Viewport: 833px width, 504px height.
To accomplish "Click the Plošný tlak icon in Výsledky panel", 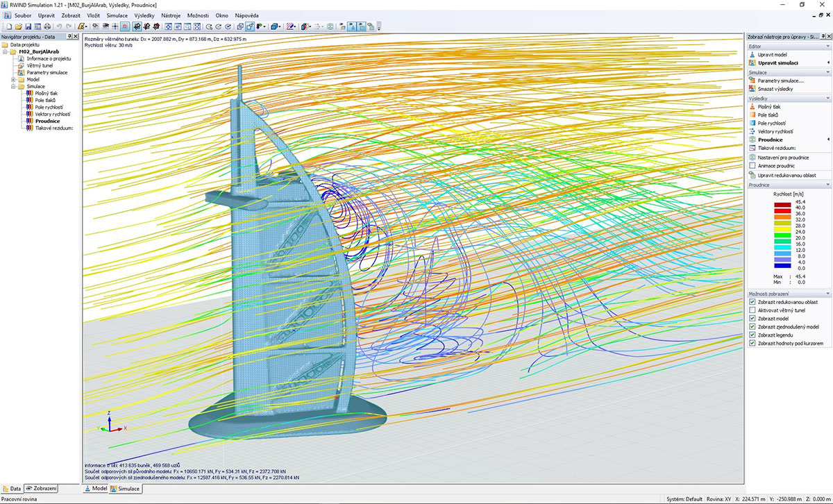I will coord(752,107).
